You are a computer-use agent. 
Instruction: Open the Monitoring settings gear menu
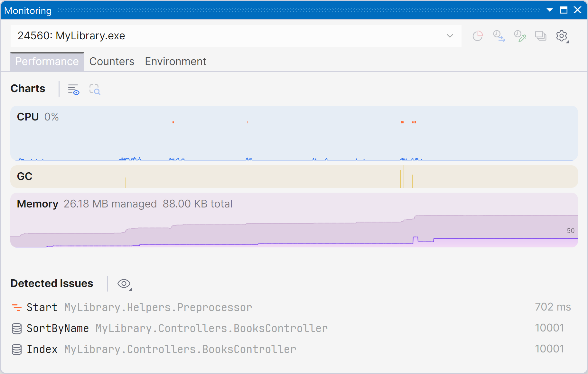(x=562, y=36)
